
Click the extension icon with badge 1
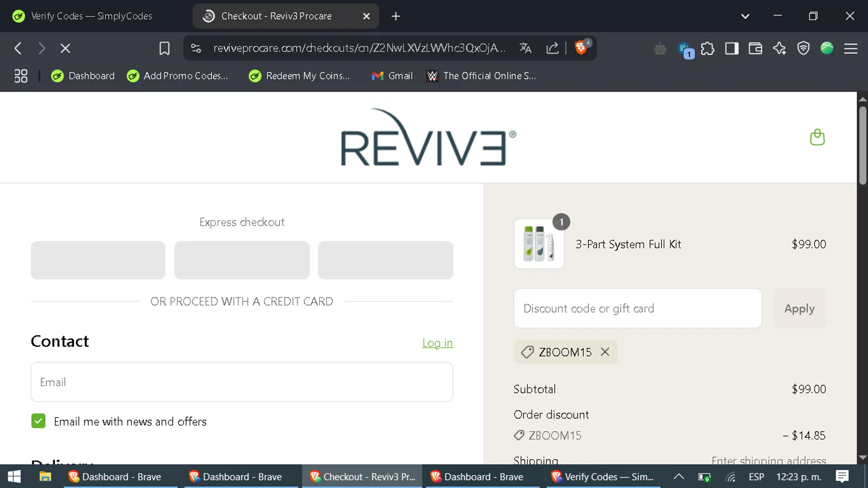(x=685, y=50)
